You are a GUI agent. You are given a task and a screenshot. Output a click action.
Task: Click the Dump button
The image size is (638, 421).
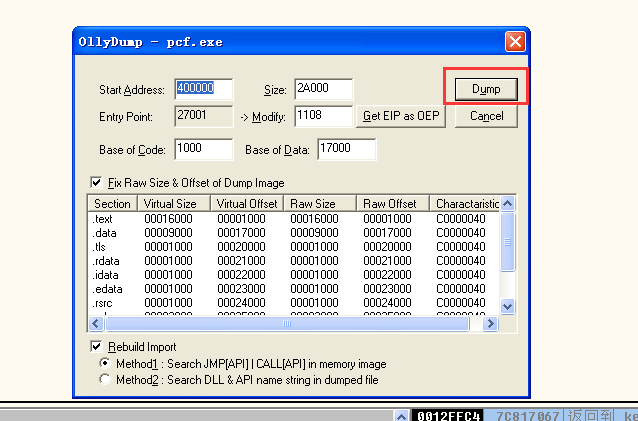[x=486, y=89]
